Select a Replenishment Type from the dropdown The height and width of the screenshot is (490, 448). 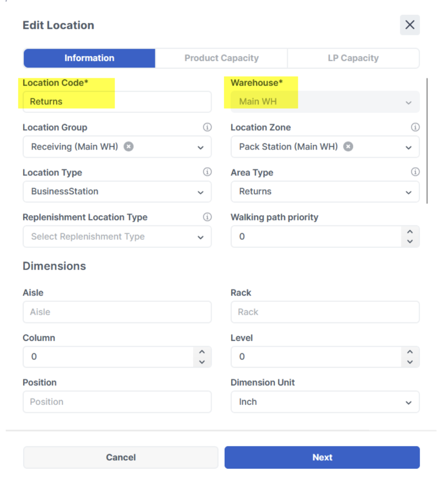pos(117,236)
